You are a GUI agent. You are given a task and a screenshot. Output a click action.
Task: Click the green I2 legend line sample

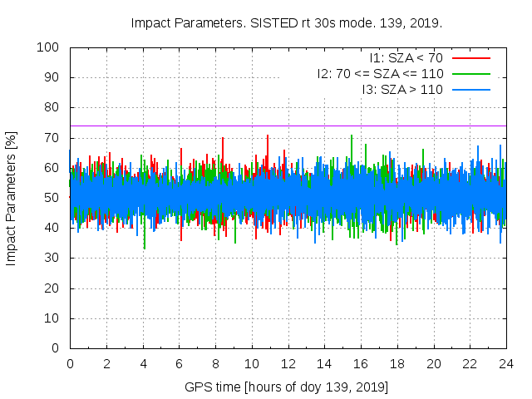click(x=470, y=73)
